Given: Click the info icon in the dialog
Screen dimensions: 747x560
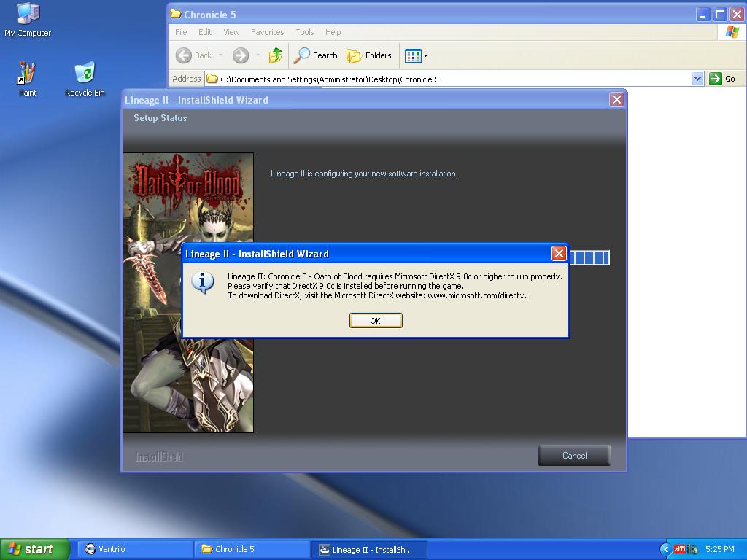Looking at the screenshot, I should tap(203, 282).
